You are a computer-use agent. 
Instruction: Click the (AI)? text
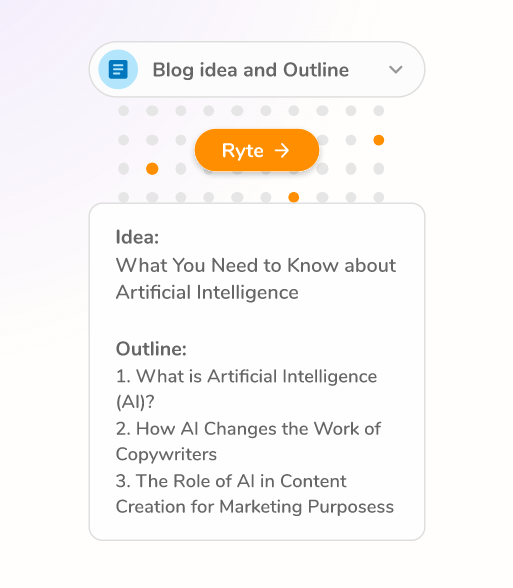(135, 402)
